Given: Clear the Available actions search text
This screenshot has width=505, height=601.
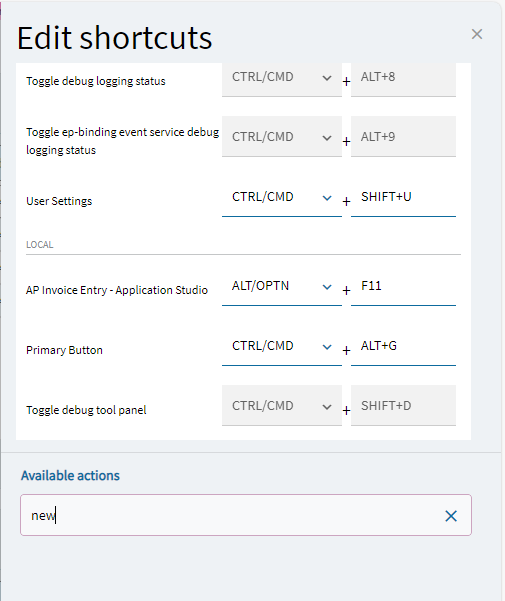Looking at the screenshot, I should (451, 516).
